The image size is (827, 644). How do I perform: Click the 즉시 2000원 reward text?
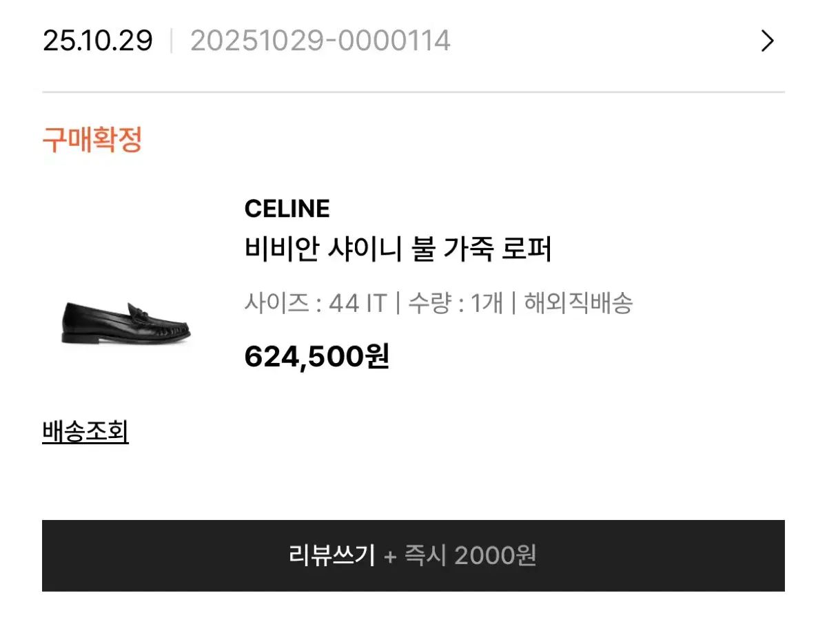(471, 555)
